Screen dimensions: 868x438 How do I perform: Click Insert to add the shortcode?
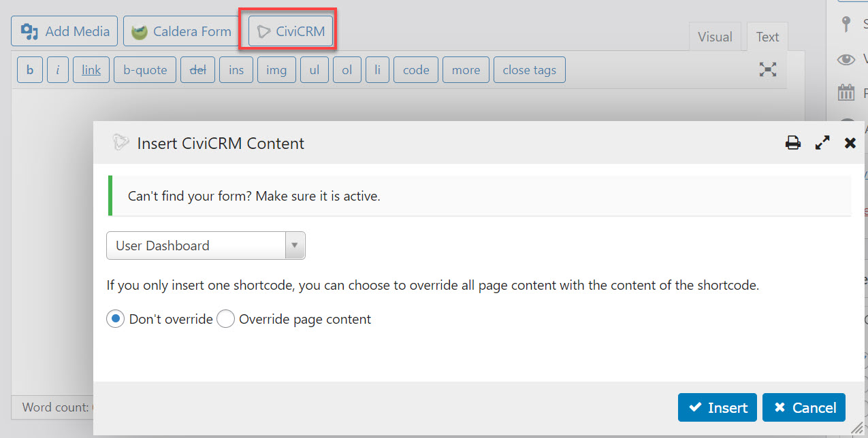718,407
